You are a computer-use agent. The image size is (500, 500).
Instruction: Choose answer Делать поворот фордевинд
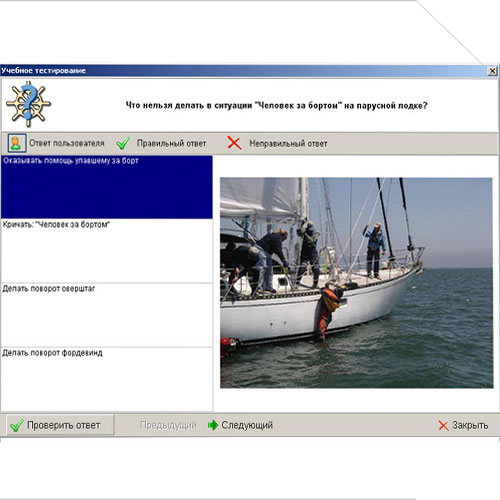coord(107,379)
